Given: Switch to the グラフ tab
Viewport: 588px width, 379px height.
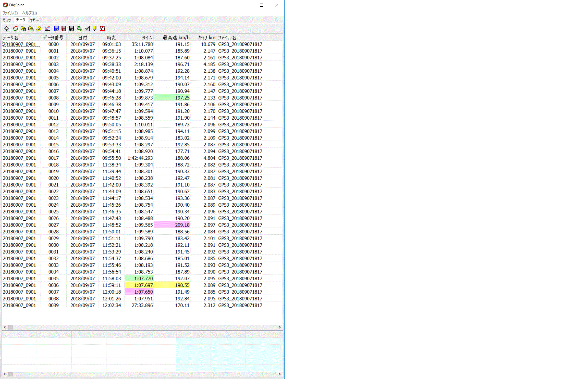Looking at the screenshot, I should coord(7,20).
